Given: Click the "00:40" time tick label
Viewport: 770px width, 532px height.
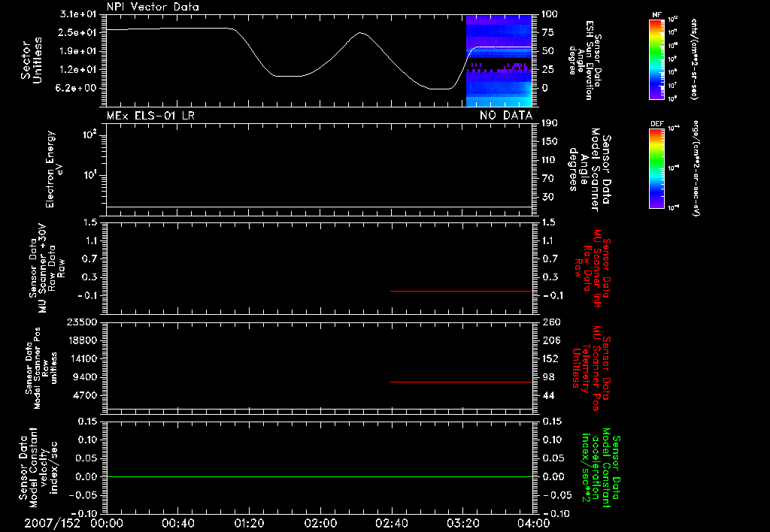Looking at the screenshot, I should [177, 523].
